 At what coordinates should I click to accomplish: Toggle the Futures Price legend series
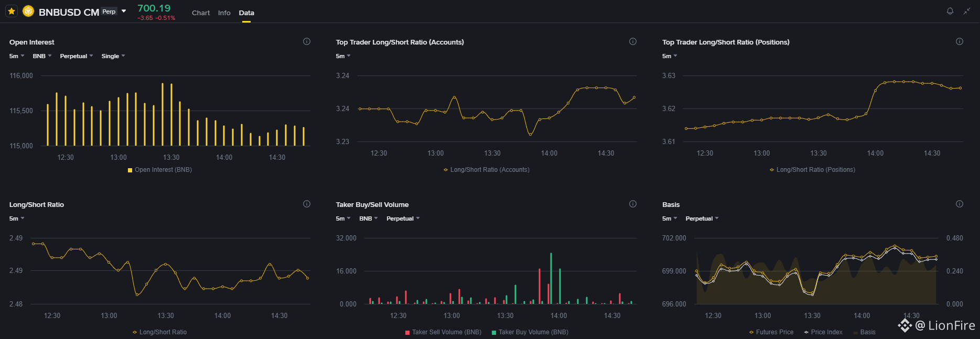(771, 332)
